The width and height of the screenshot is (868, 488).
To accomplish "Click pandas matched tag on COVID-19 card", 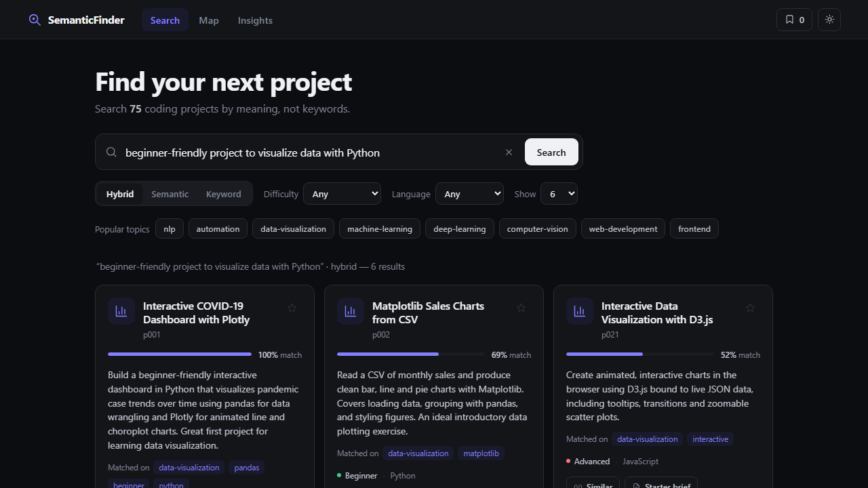I will point(247,468).
